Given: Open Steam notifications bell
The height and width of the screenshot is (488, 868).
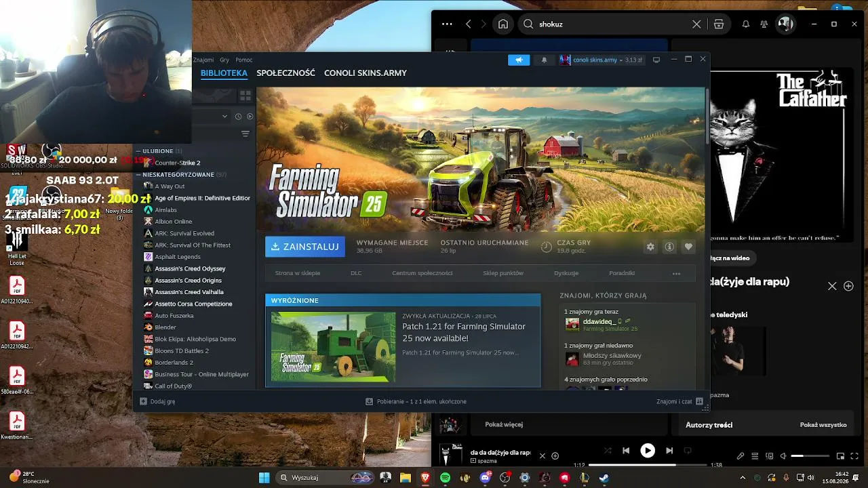Looking at the screenshot, I should 544,60.
